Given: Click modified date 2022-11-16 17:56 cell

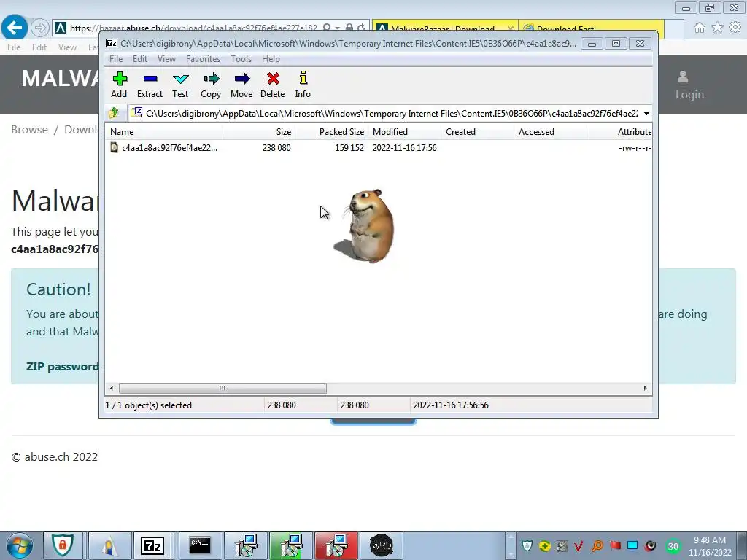Looking at the screenshot, I should coord(404,147).
